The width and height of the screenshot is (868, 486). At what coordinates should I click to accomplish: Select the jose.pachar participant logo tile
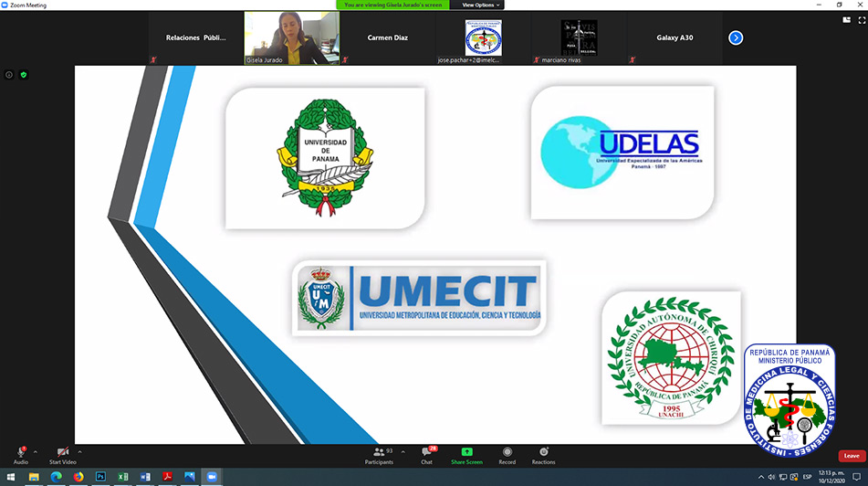point(483,37)
